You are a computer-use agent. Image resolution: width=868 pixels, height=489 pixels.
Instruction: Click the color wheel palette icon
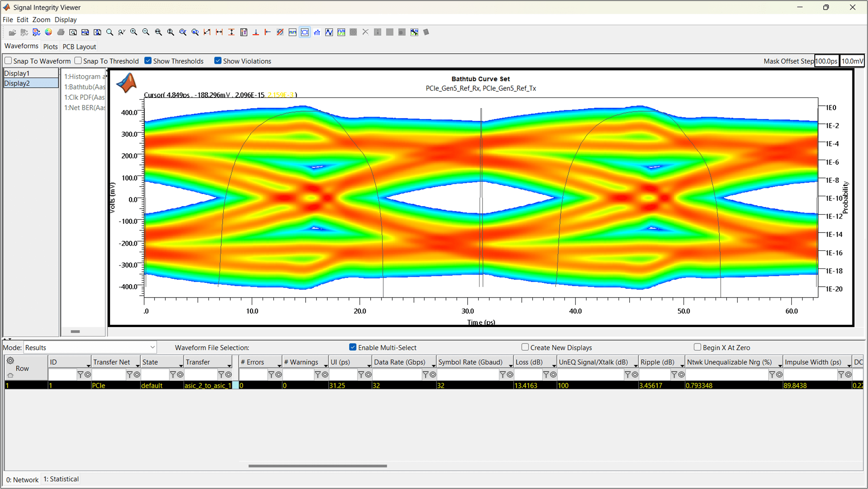49,32
